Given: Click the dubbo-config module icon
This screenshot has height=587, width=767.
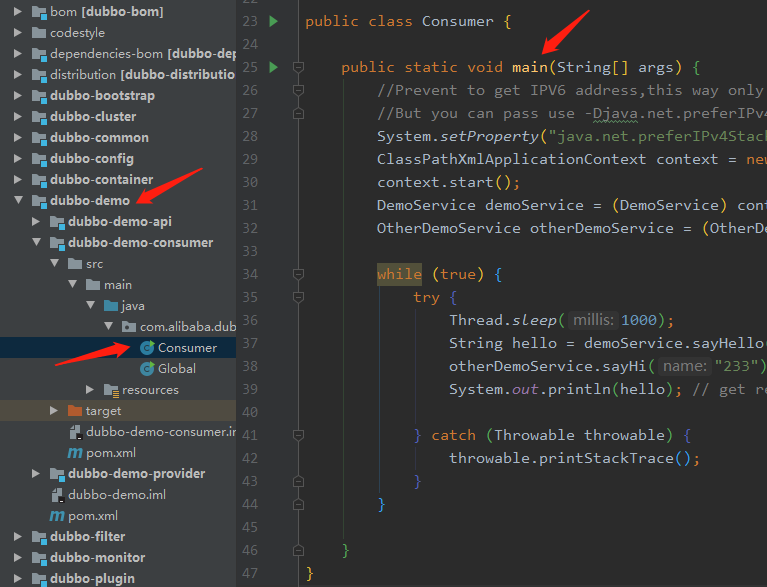Looking at the screenshot, I should [39, 159].
